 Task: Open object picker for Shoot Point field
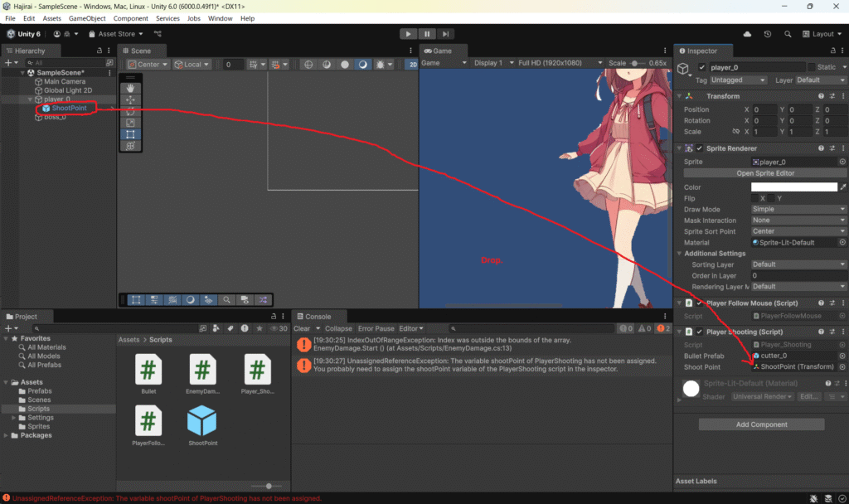(842, 366)
